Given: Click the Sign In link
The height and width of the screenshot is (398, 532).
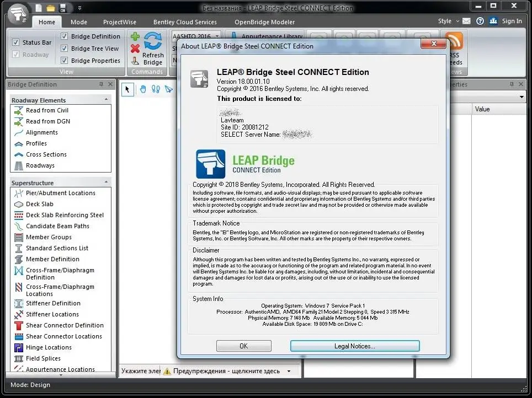Looking at the screenshot, I should click(512, 21).
